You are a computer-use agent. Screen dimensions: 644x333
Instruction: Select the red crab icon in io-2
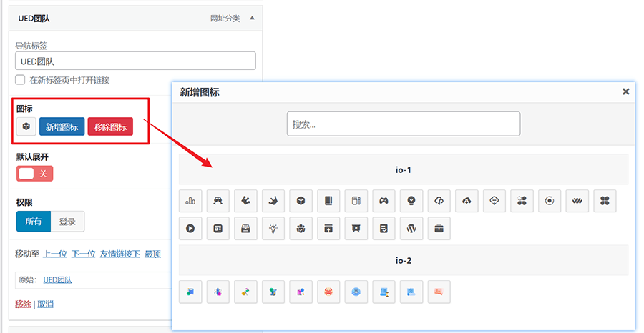(328, 292)
